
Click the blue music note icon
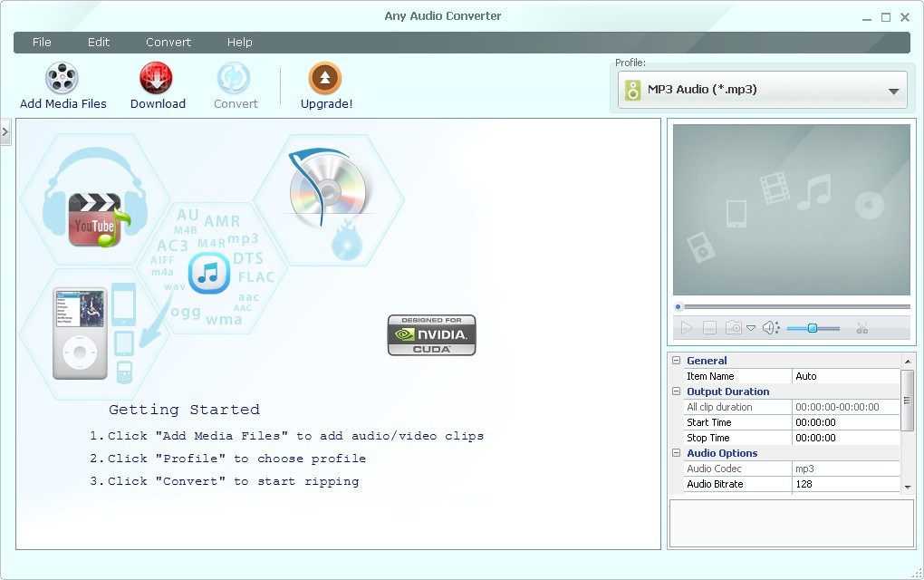point(209,273)
